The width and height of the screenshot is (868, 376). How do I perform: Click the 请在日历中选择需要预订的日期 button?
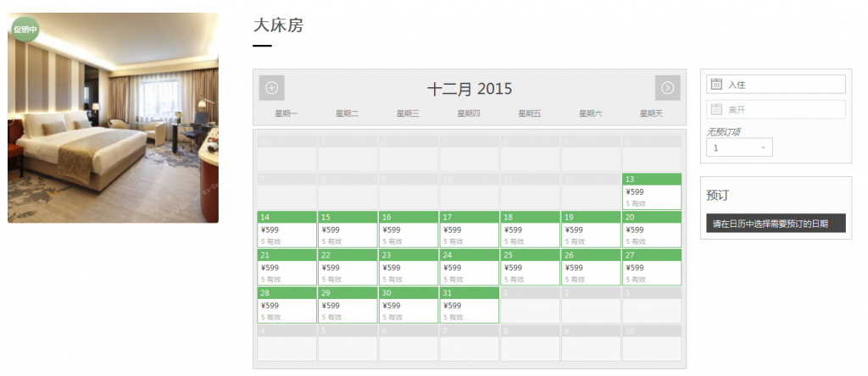[x=776, y=224]
